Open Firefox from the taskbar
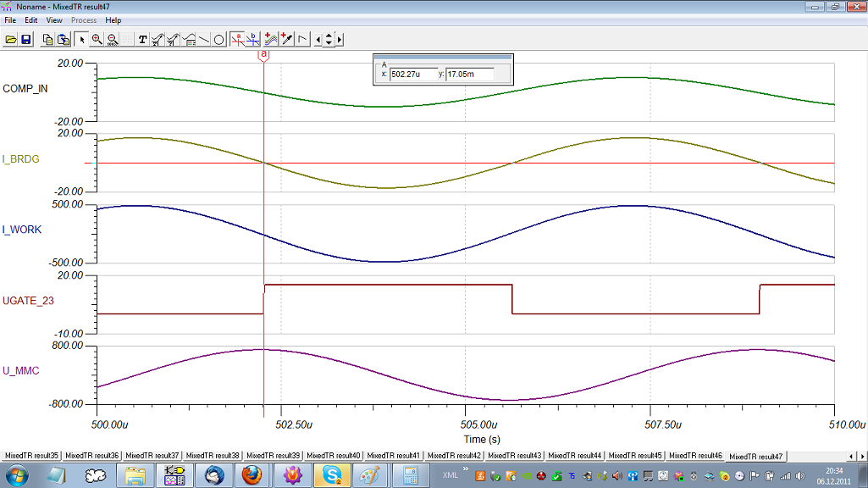The image size is (868, 488). click(x=252, y=475)
